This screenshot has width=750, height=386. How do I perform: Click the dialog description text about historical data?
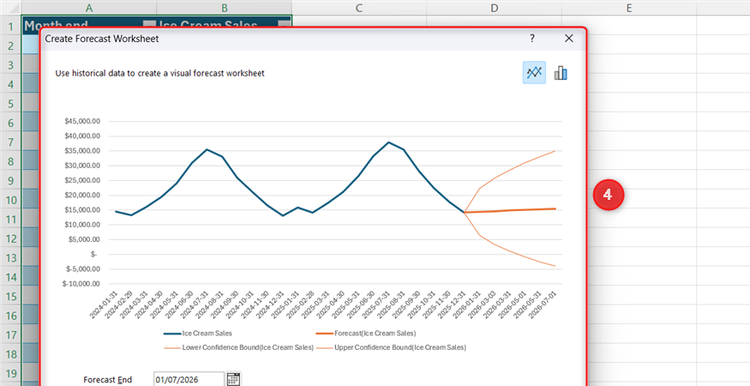click(160, 73)
